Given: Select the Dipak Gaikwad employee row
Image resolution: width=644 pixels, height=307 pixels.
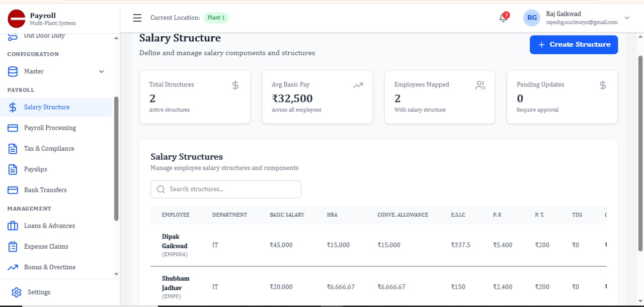Looking at the screenshot, I should [175, 245].
